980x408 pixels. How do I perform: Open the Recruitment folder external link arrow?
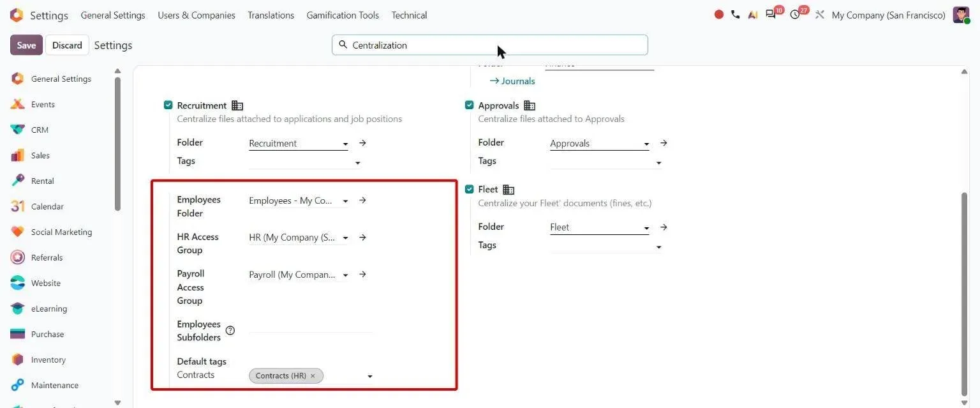[x=362, y=143]
